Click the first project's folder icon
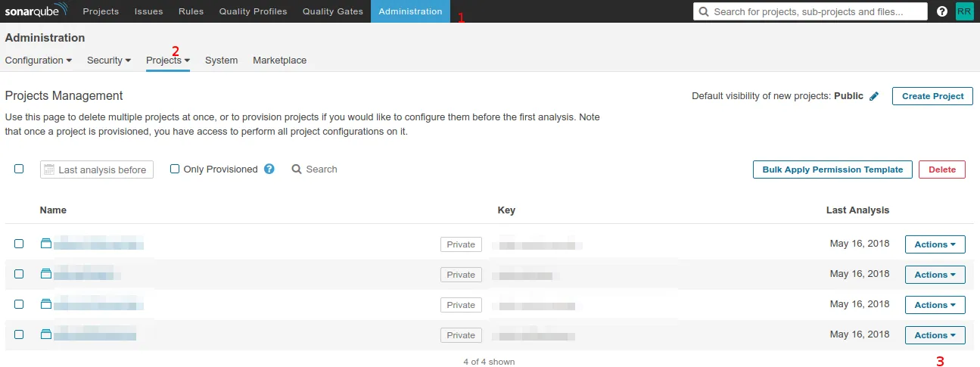This screenshot has width=980, height=367. 46,244
